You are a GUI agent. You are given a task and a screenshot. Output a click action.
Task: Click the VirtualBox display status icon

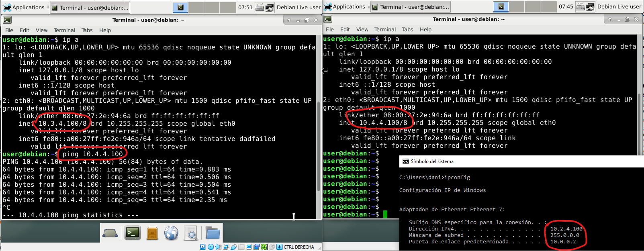(249, 247)
